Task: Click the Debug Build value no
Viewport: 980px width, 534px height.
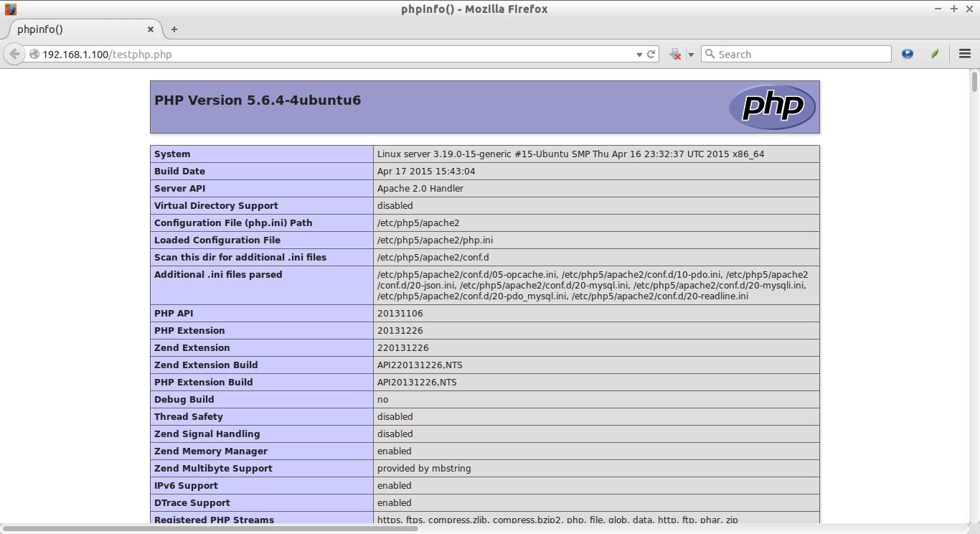Action: tap(382, 399)
